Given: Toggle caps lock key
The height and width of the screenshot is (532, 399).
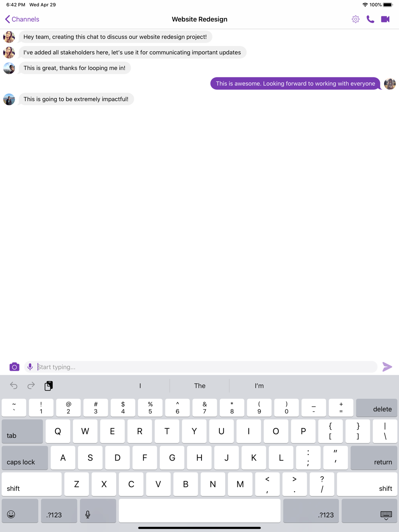Looking at the screenshot, I should pos(25,458).
